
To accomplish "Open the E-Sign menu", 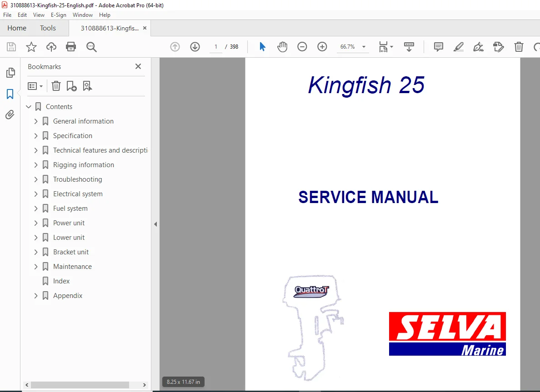I will 59,15.
